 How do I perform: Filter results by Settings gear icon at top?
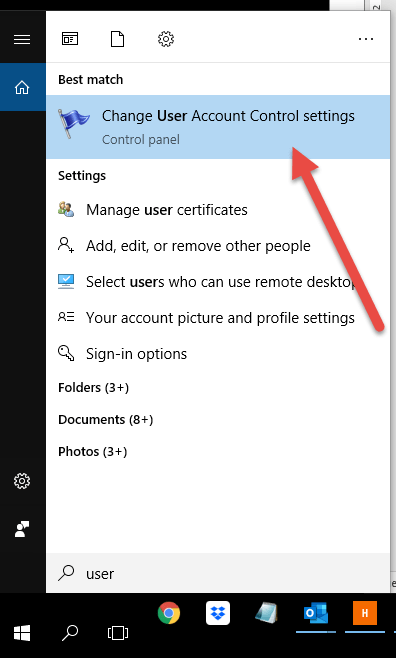[x=166, y=39]
